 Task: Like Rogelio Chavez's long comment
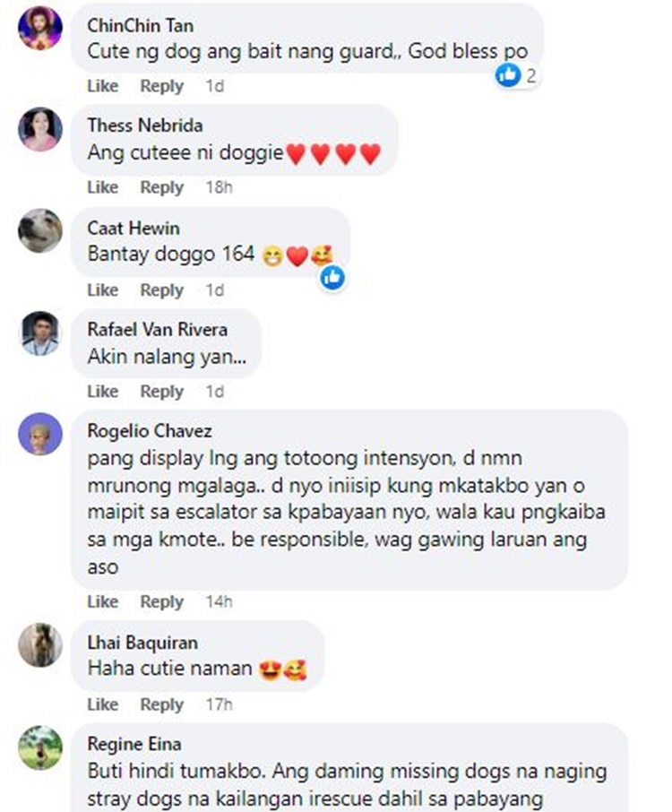tap(102, 601)
